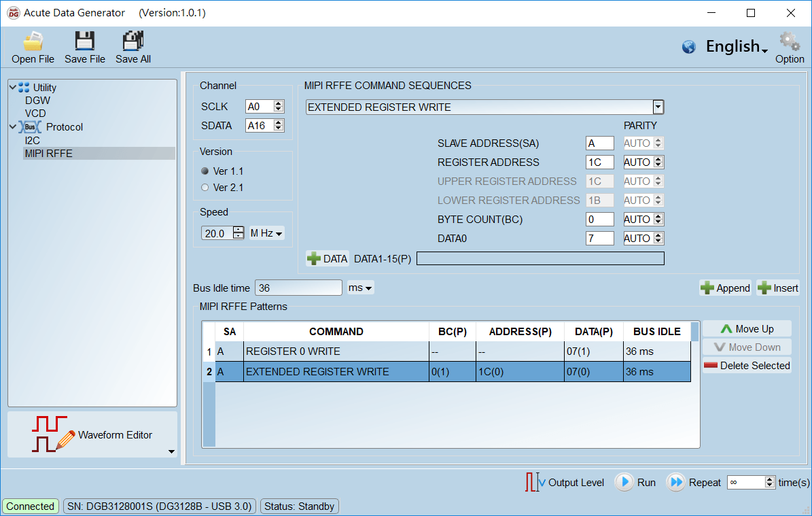Viewport: 812px width, 516px height.
Task: Open the speed unit MHz dropdown
Action: click(266, 233)
